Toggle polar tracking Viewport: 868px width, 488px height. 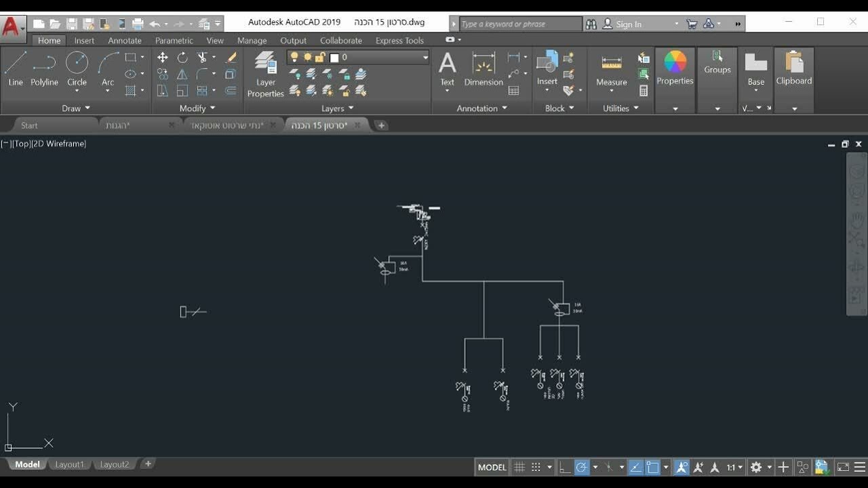(582, 467)
